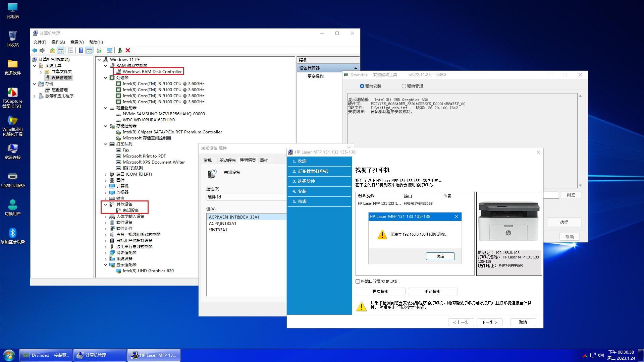
Task: Click the path input field beside 浏览
Action: (x=551, y=195)
